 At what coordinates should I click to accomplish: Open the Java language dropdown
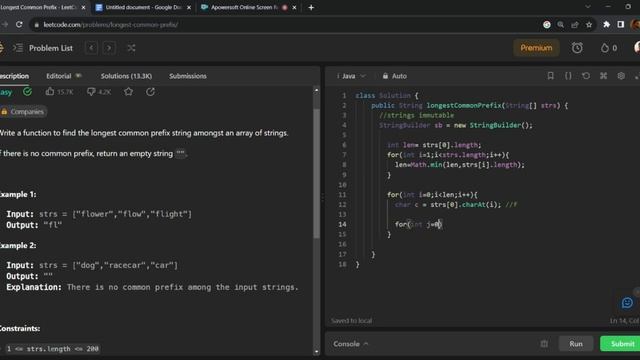(351, 76)
